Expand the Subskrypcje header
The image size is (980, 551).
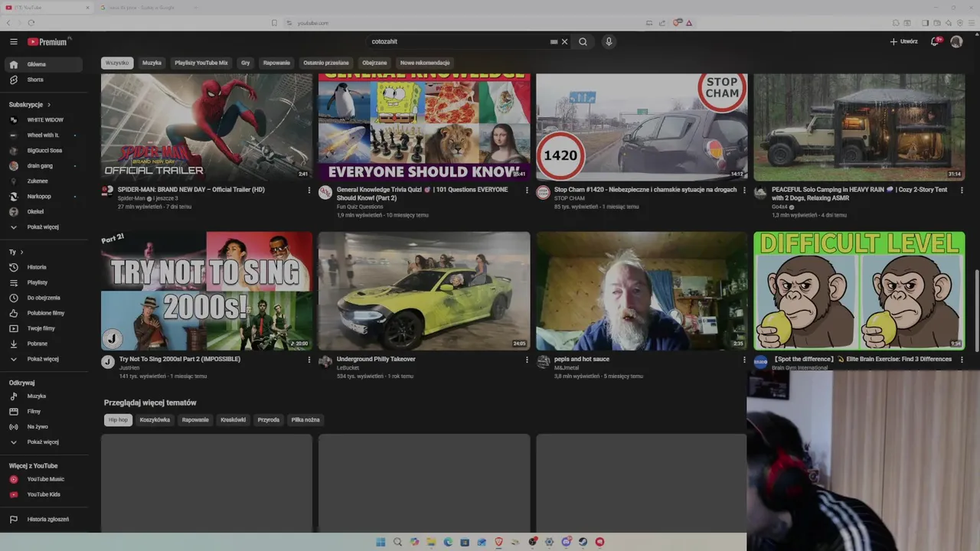(30, 104)
